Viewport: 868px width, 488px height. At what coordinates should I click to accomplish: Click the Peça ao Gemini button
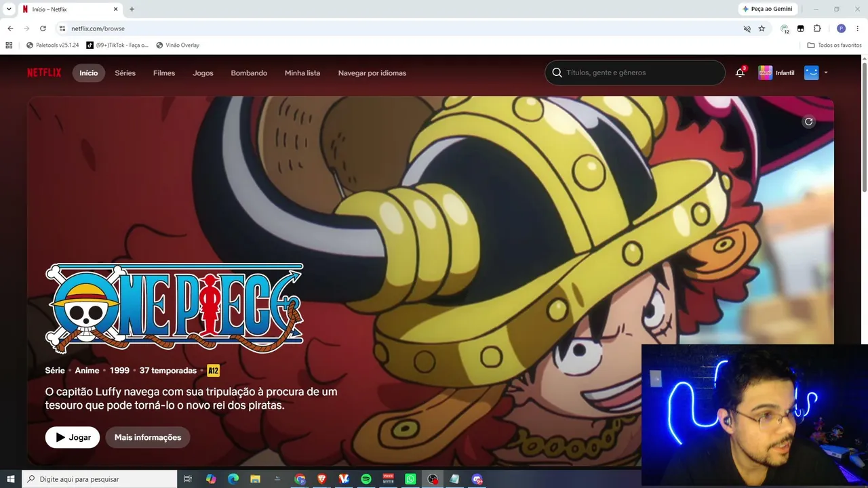point(768,9)
